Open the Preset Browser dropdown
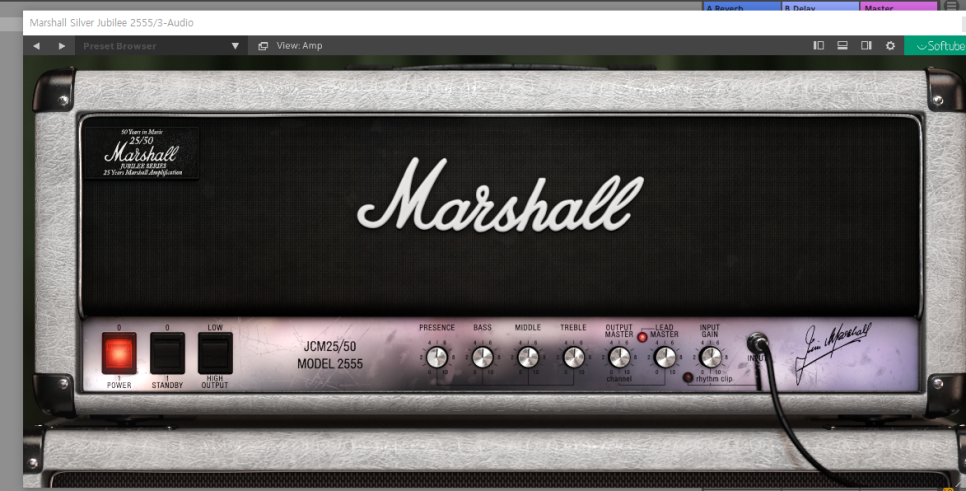 (x=120, y=46)
